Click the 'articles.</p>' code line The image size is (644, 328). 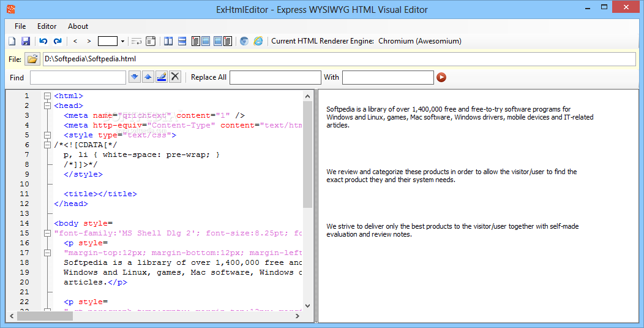click(x=95, y=282)
